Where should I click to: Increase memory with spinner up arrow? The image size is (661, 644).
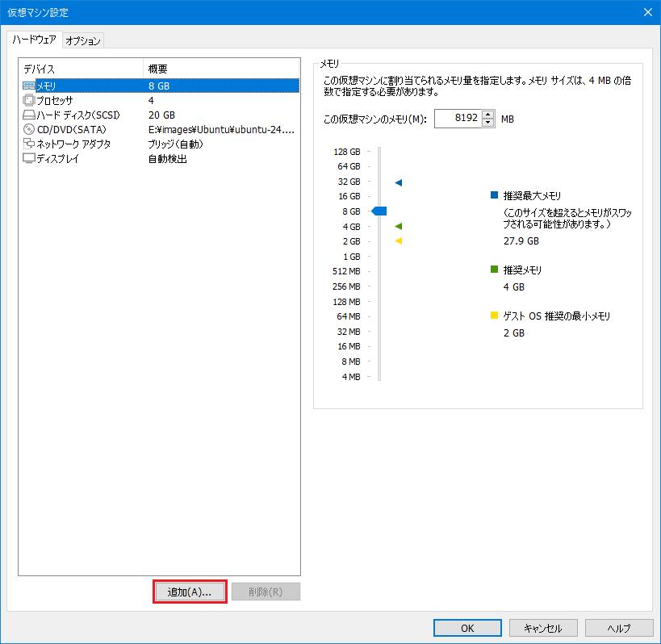click(x=488, y=115)
